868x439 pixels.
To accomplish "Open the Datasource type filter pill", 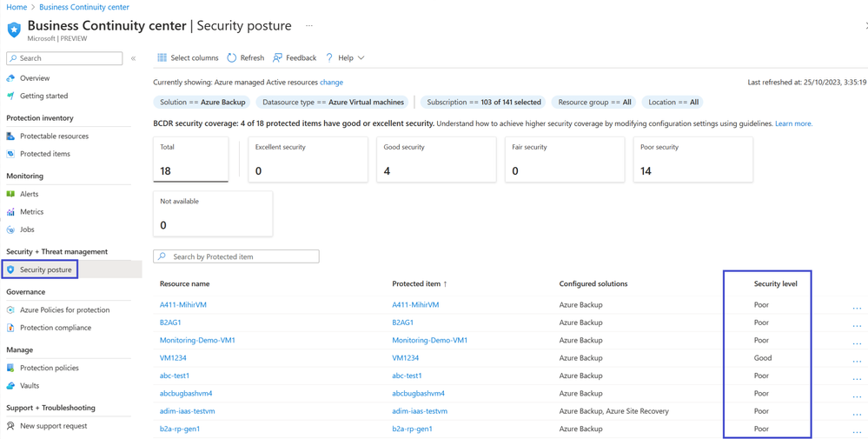I will tap(334, 103).
